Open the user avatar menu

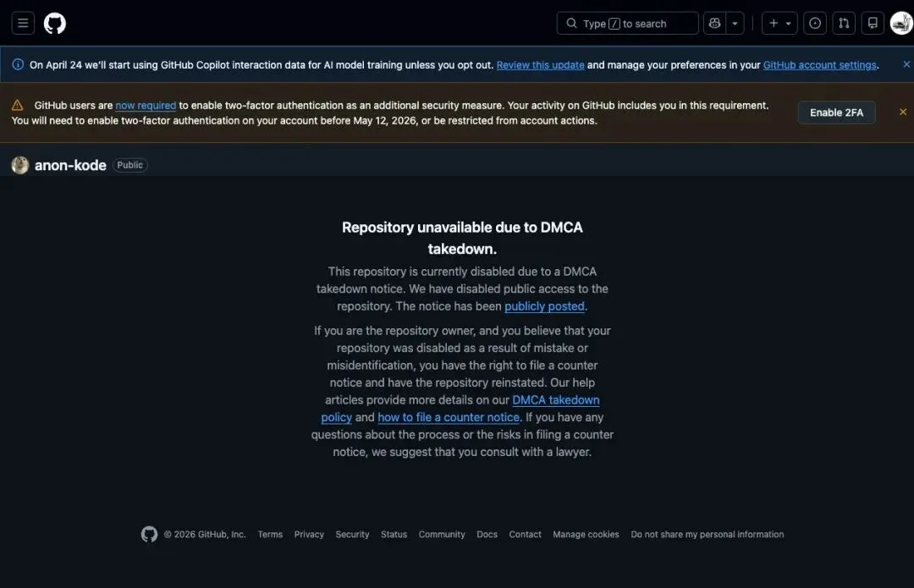901,24
